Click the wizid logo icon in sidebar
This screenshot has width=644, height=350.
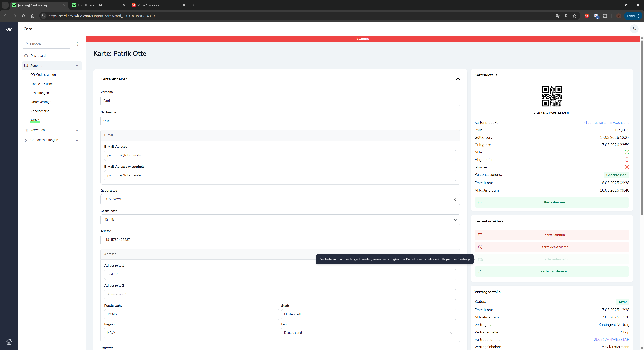click(x=9, y=30)
